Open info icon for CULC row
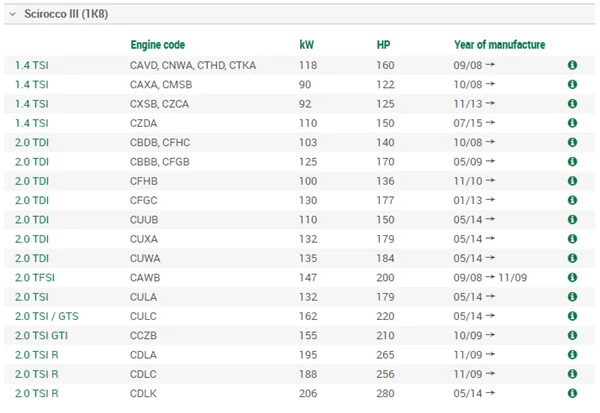This screenshot has width=600, height=413. pyautogui.click(x=572, y=316)
